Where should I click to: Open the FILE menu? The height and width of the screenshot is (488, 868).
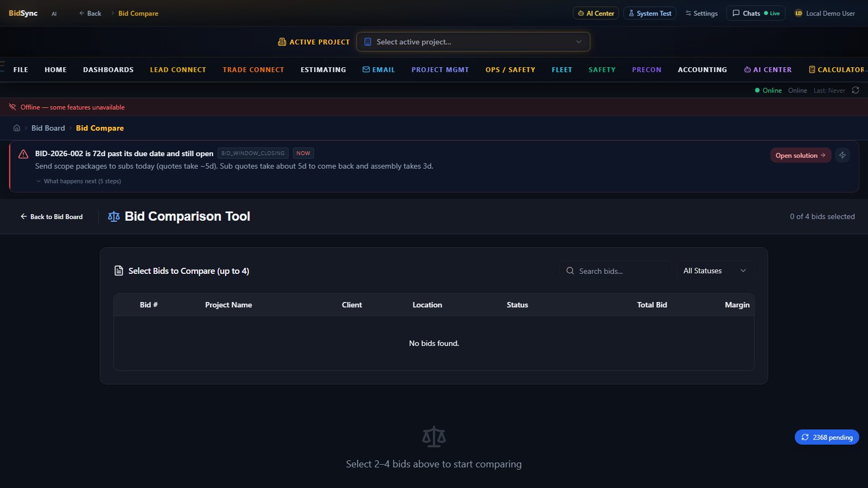[21, 69]
